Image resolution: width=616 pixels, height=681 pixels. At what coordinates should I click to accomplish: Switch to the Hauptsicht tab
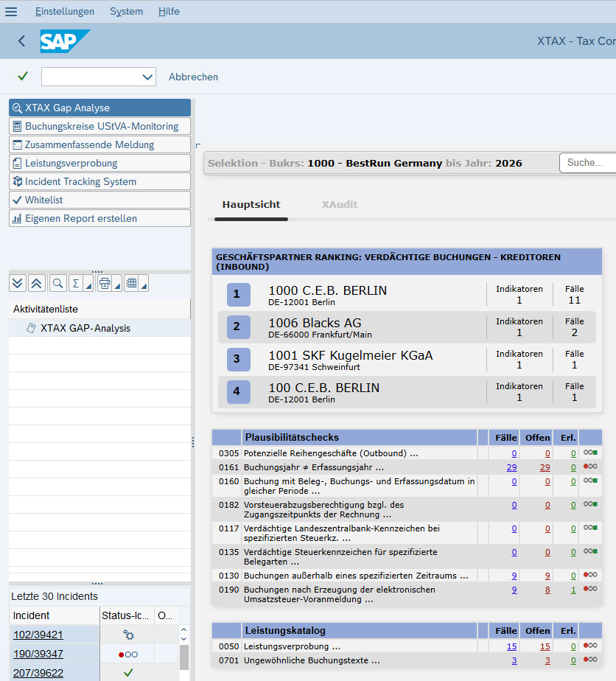pyautogui.click(x=251, y=205)
